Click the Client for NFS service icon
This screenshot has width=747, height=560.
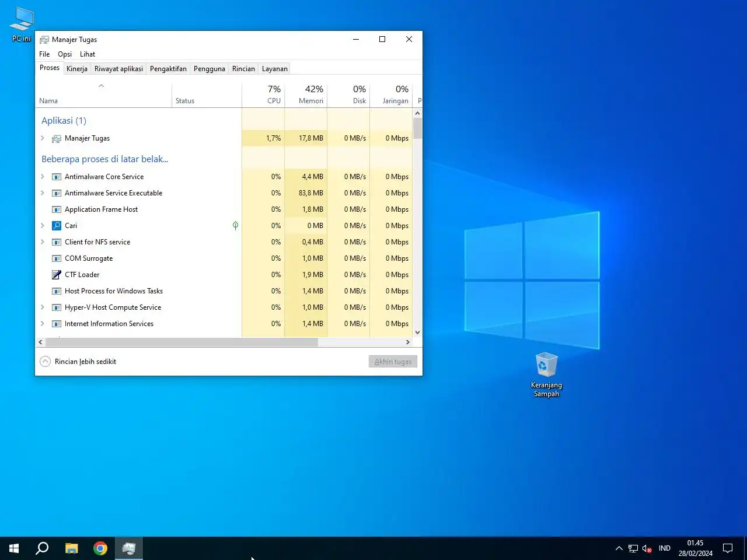pos(57,242)
